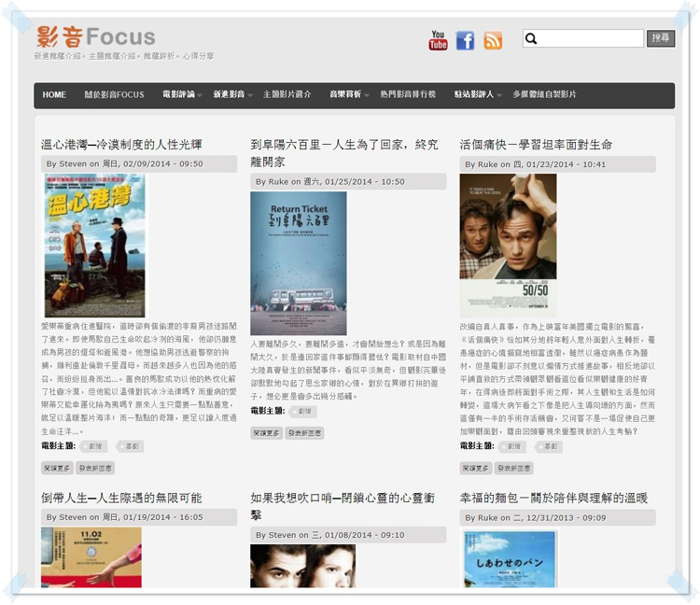Click the magnifier icon in search box
700x605 pixels.
tap(531, 39)
